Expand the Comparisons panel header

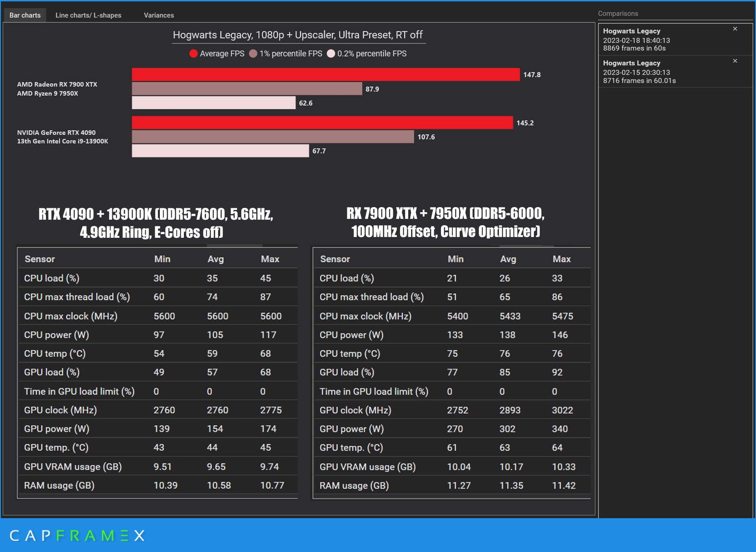click(618, 13)
